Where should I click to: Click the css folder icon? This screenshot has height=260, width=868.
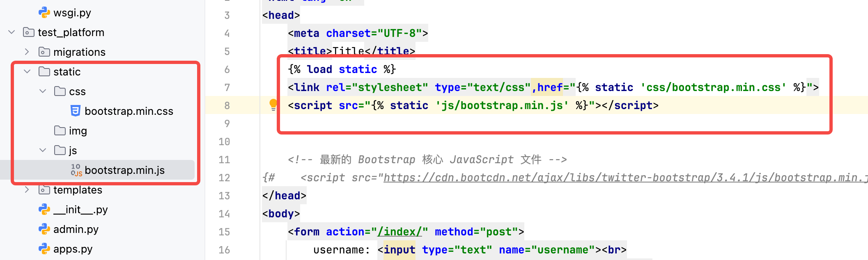60,91
